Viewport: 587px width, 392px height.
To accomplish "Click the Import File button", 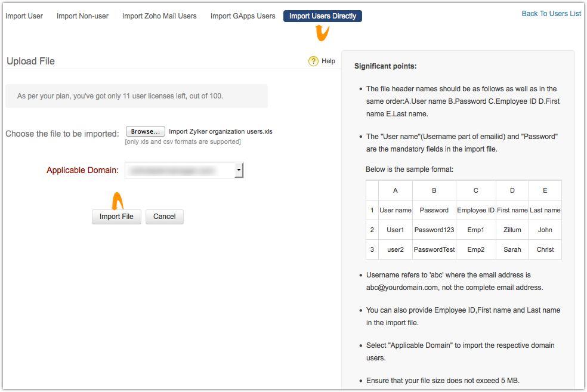I will coord(116,217).
